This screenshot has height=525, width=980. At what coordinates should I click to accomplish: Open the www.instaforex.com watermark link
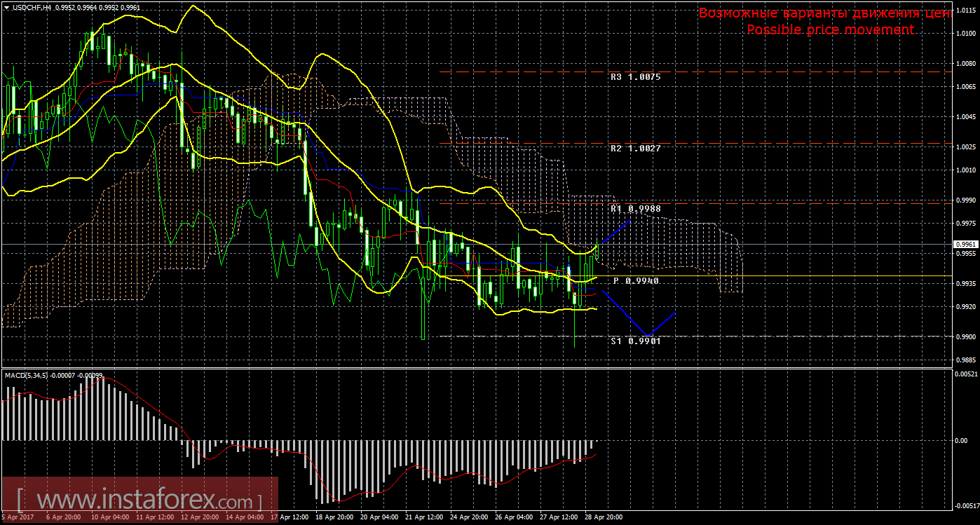coord(140,500)
